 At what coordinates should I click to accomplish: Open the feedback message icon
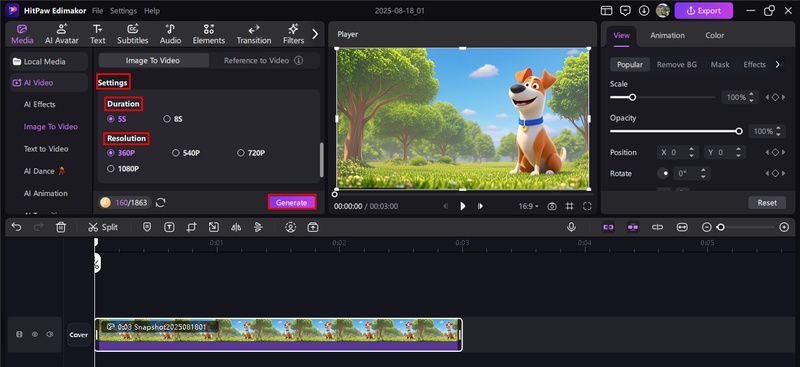click(625, 11)
